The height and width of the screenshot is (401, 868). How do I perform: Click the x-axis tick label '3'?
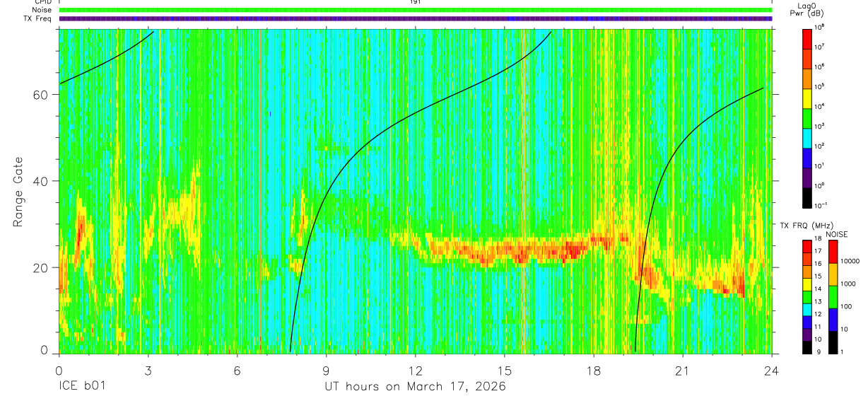[x=148, y=369]
